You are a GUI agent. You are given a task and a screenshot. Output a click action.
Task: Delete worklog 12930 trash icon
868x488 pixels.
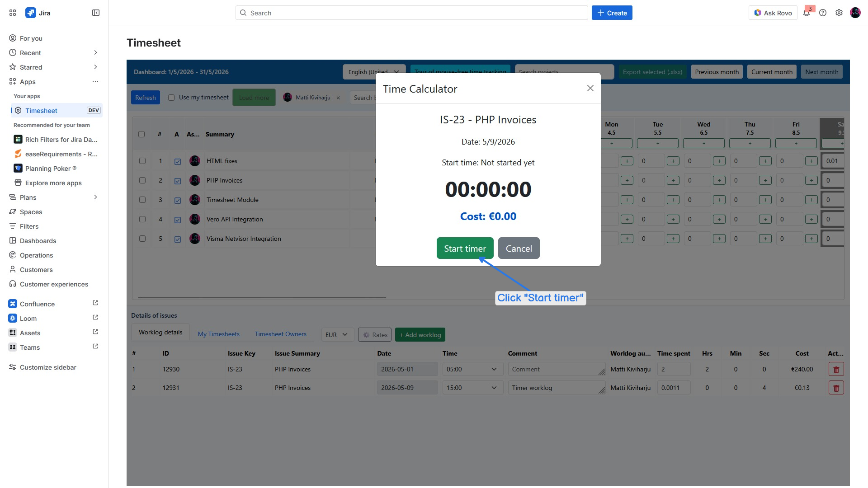tap(836, 370)
